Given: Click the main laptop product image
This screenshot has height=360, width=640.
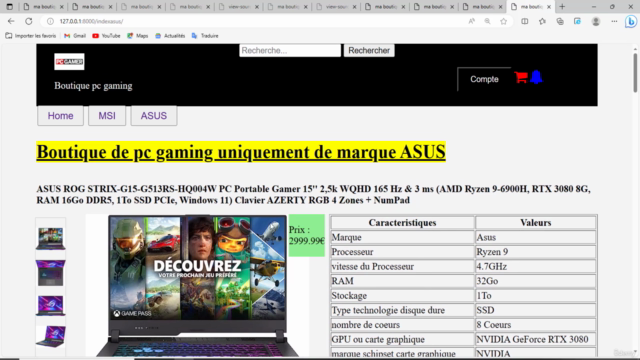Looking at the screenshot, I should (198, 286).
